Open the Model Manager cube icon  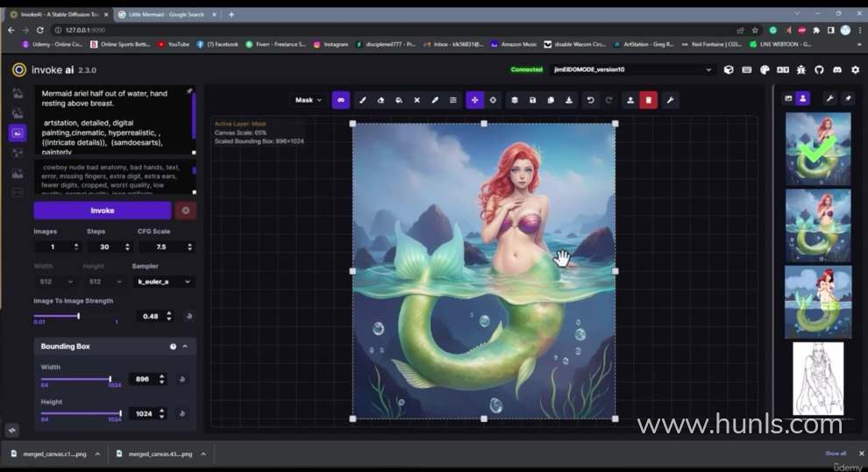pyautogui.click(x=729, y=70)
